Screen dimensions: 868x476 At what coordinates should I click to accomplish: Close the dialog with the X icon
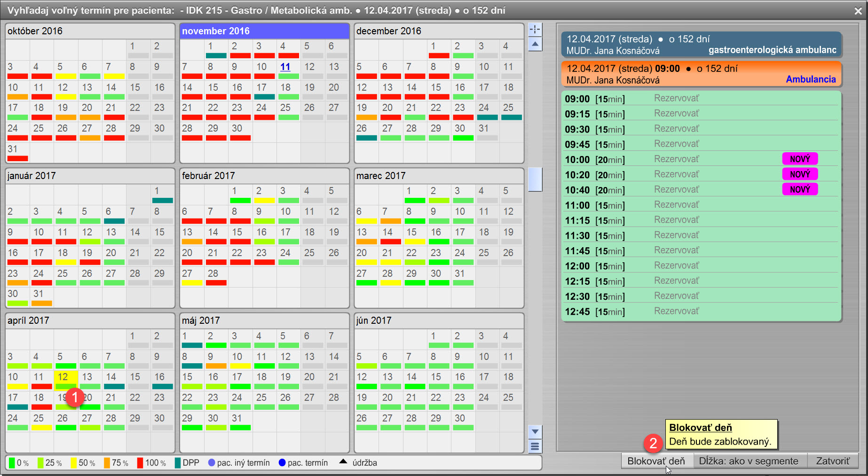[858, 11]
